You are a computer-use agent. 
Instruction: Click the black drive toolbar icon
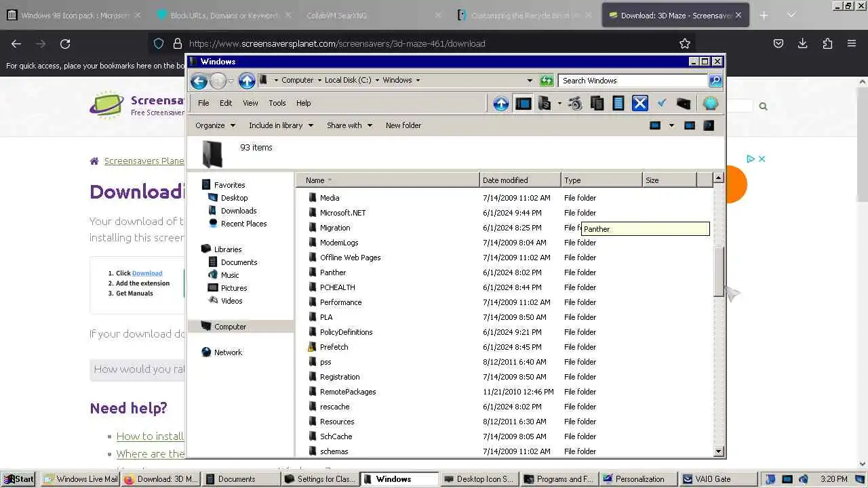tap(684, 104)
